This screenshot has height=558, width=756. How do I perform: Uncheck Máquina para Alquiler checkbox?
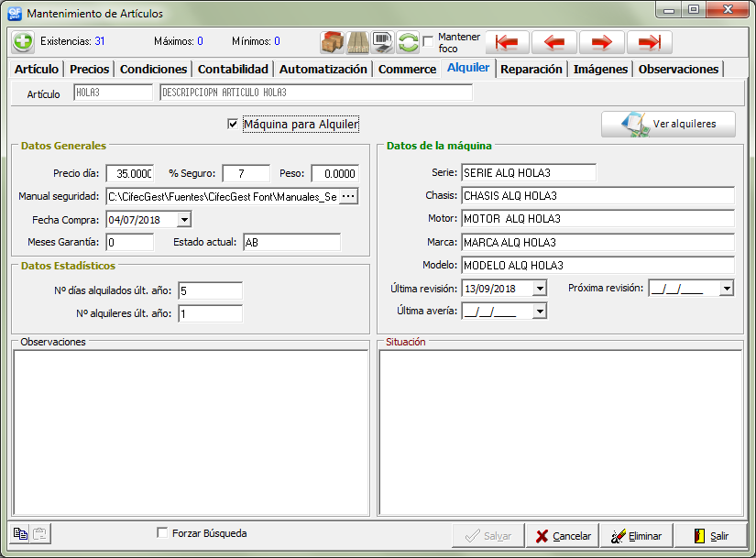tap(233, 124)
